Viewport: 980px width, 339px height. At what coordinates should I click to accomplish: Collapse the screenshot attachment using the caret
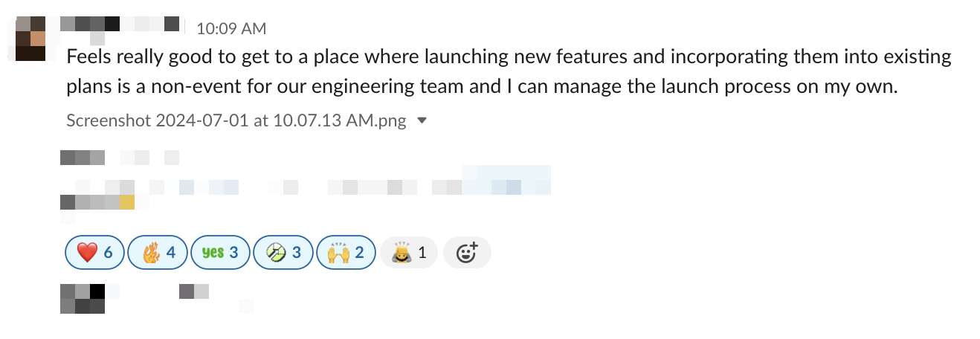pos(422,120)
